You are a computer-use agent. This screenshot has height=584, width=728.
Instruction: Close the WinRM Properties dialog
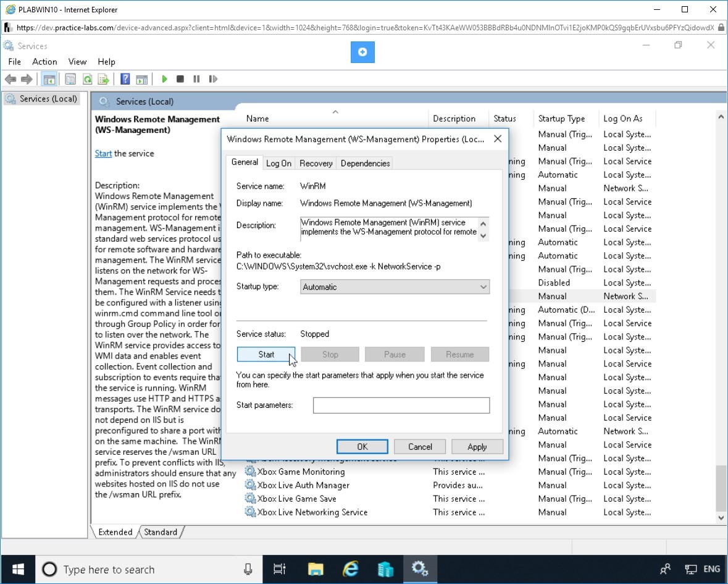(498, 139)
